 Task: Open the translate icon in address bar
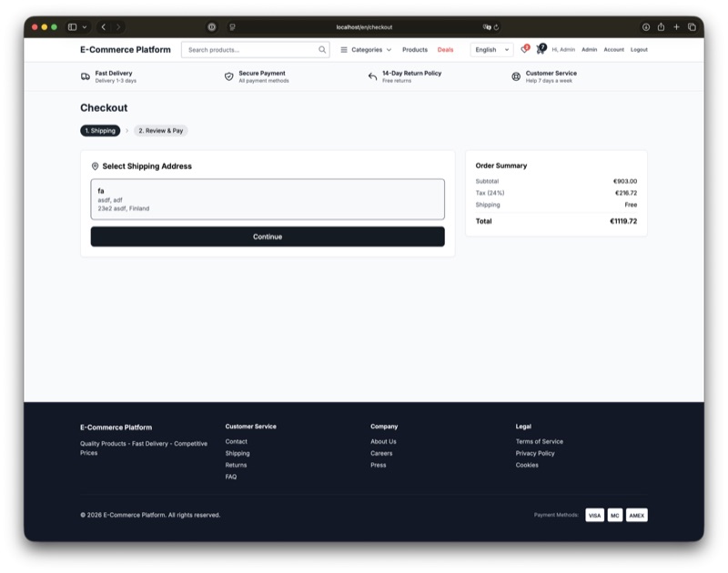487,27
